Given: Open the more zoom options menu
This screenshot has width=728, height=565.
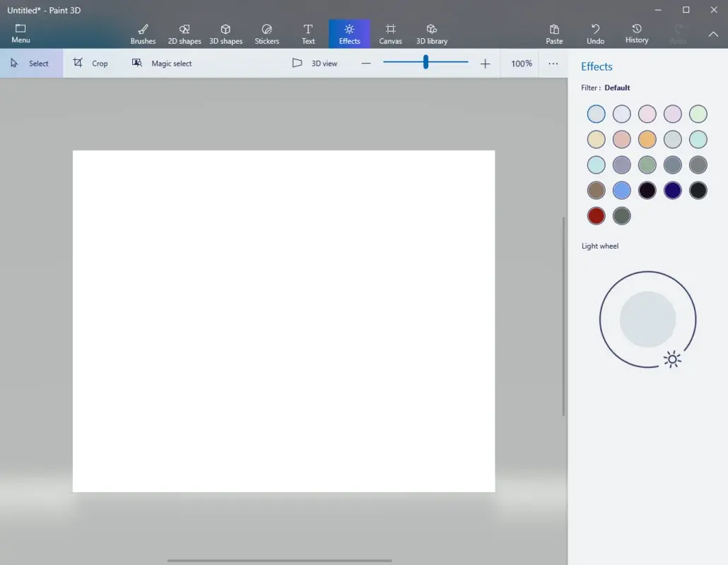Looking at the screenshot, I should (553, 63).
